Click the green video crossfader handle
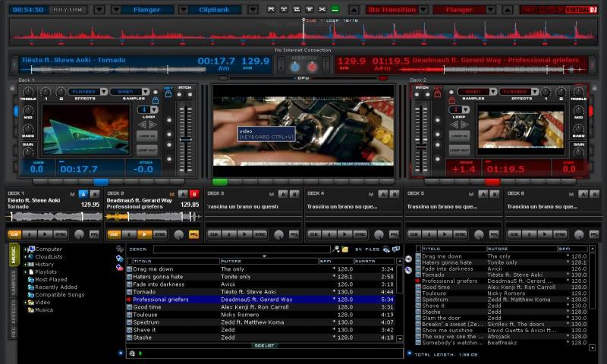Image resolution: width=607 pixels, height=364 pixels. [x=220, y=182]
